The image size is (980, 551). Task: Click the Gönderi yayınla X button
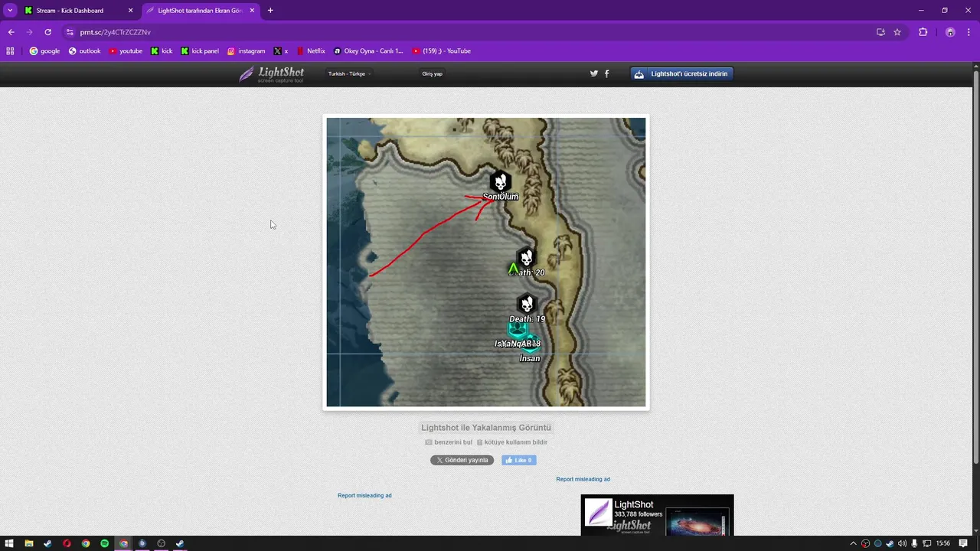click(462, 461)
